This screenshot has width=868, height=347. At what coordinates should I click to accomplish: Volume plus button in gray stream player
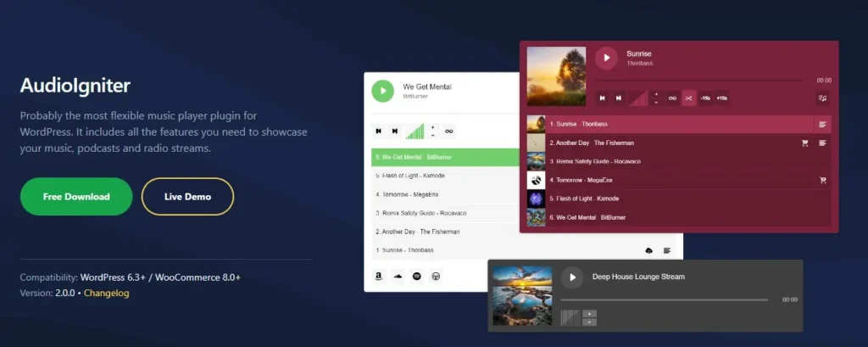(590, 314)
